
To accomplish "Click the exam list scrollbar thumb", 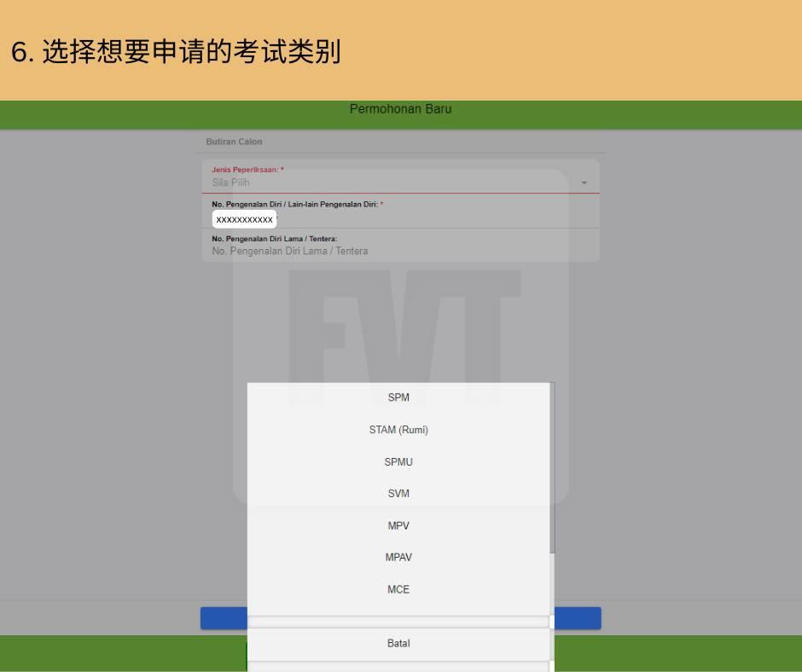I will pos(553,469).
